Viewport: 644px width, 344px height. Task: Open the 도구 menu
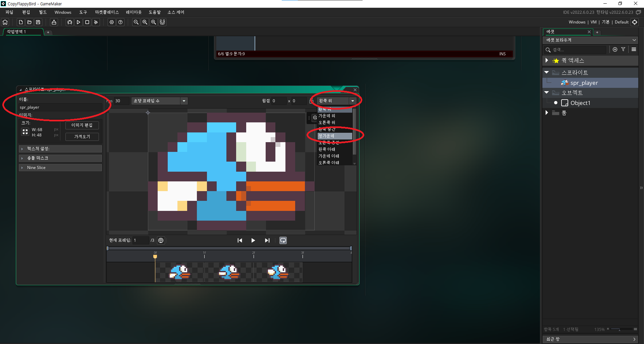coord(83,12)
